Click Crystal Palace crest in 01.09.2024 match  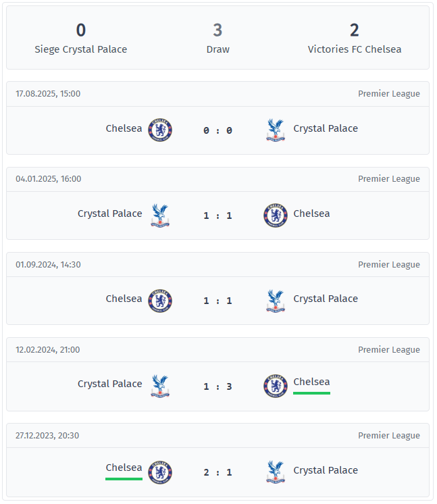click(x=276, y=300)
